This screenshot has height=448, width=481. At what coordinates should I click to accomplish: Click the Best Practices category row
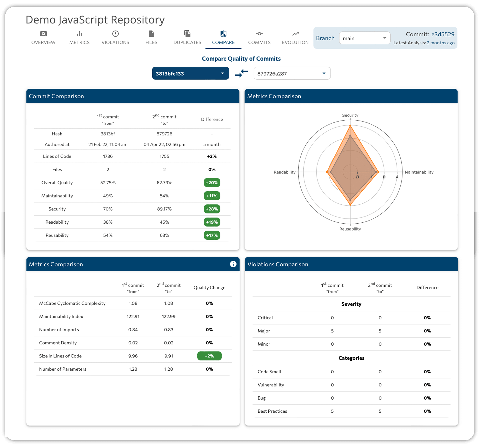coord(351,411)
